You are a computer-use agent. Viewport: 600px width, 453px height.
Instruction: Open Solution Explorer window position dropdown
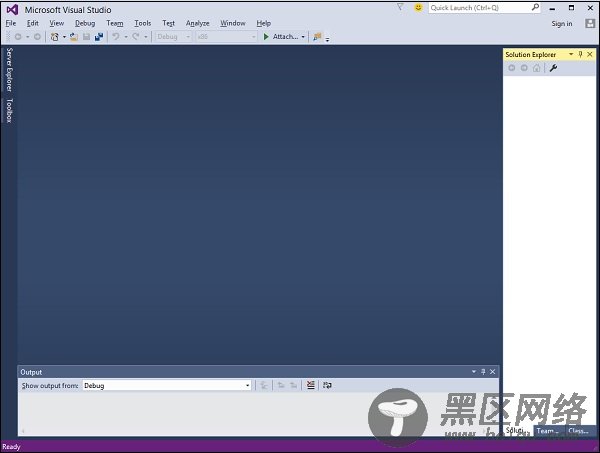pyautogui.click(x=571, y=54)
